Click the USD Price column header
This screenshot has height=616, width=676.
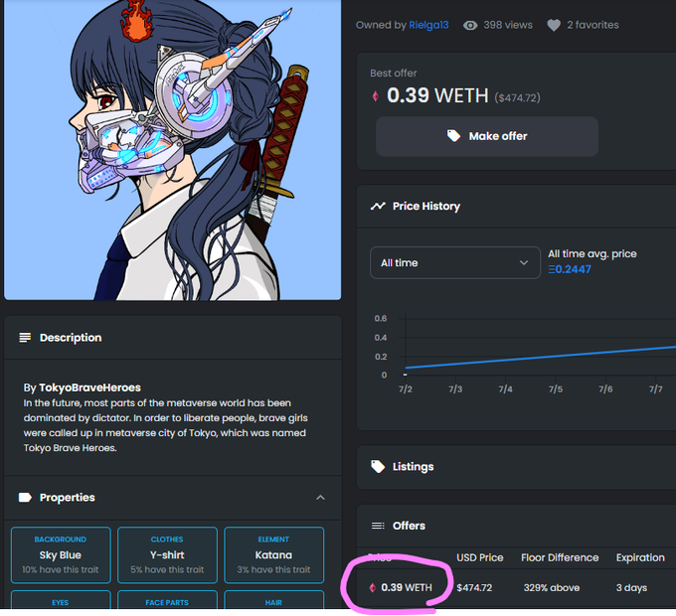pyautogui.click(x=480, y=557)
